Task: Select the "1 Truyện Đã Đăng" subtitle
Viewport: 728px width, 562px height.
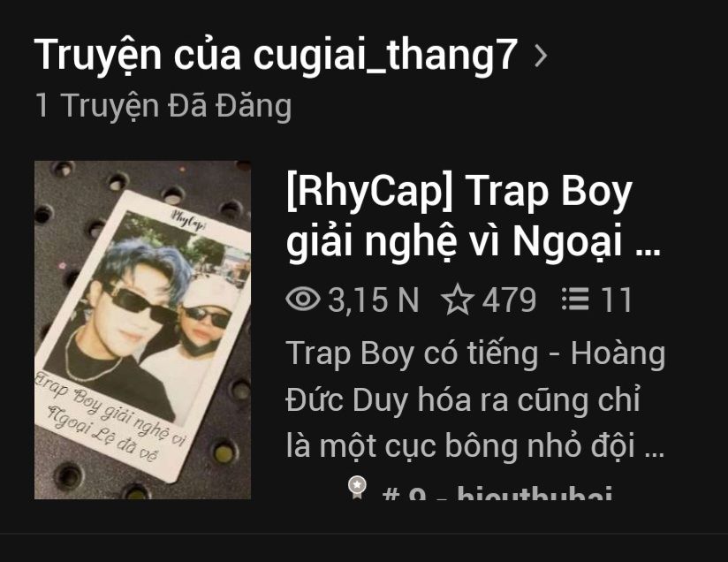Action: click(163, 105)
